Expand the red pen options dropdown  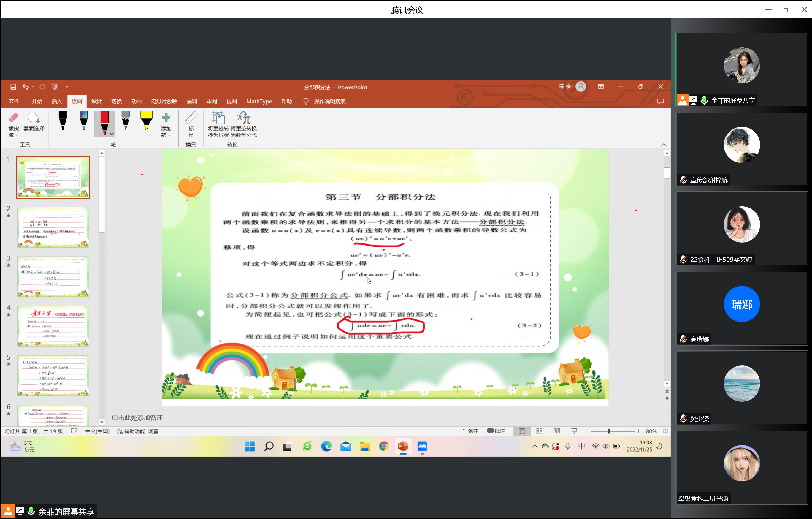(x=112, y=134)
